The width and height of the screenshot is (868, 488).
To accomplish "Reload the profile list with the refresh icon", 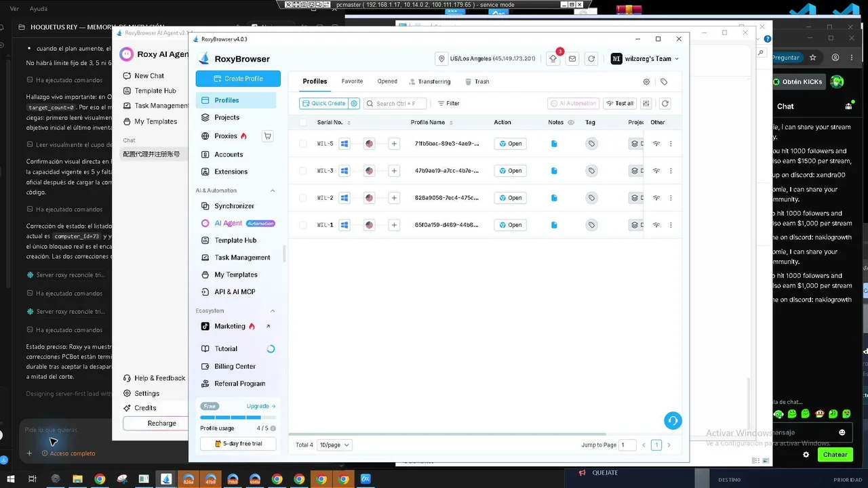I will pos(665,104).
